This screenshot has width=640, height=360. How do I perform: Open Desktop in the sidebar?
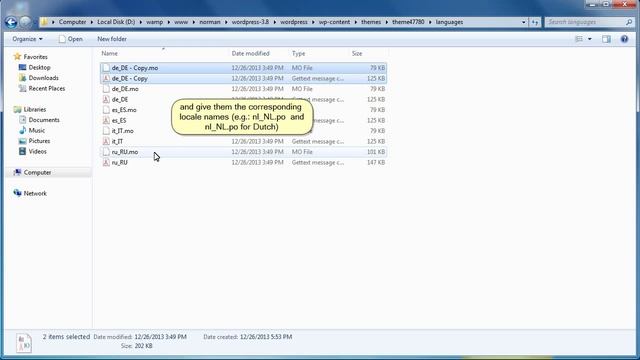(40, 67)
